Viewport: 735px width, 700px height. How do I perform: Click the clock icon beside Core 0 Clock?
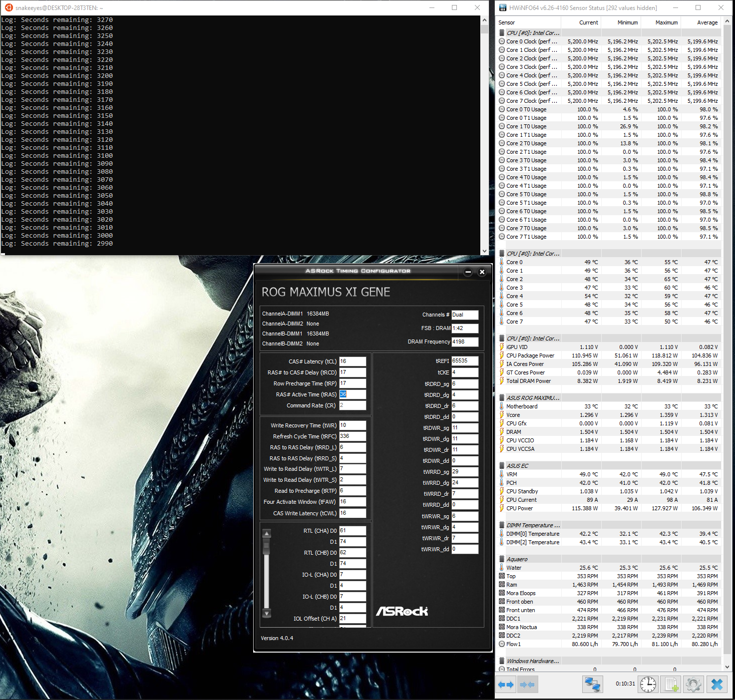(502, 41)
